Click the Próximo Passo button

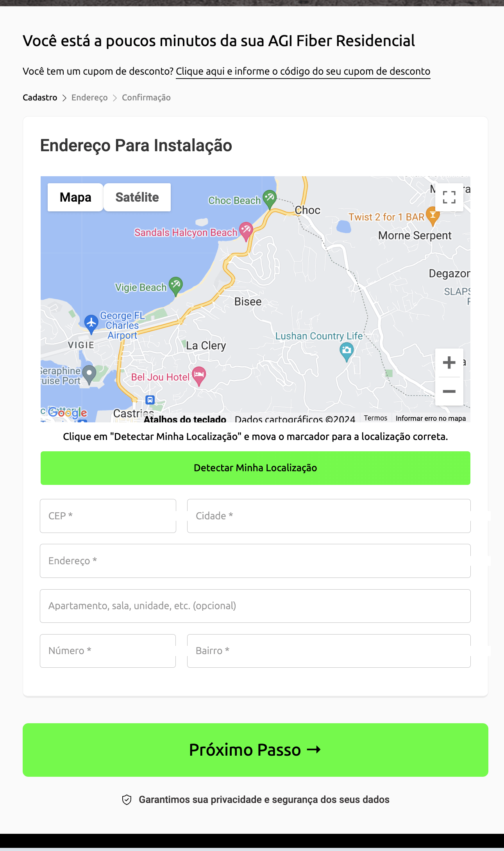point(255,750)
